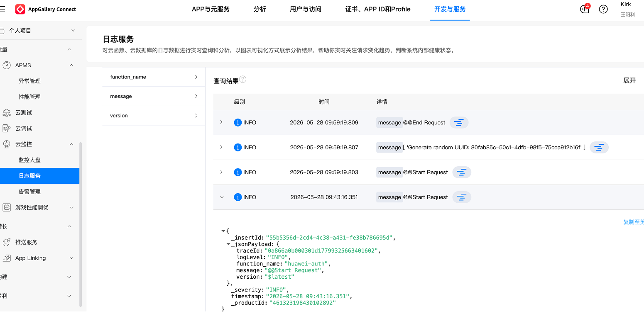Expand the 游戏性能调优 section

[71, 207]
